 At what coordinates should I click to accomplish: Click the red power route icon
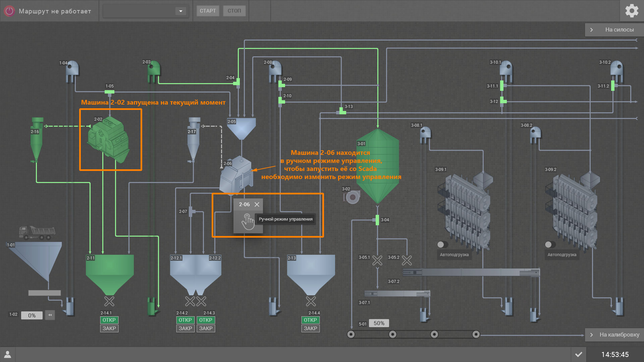point(9,11)
